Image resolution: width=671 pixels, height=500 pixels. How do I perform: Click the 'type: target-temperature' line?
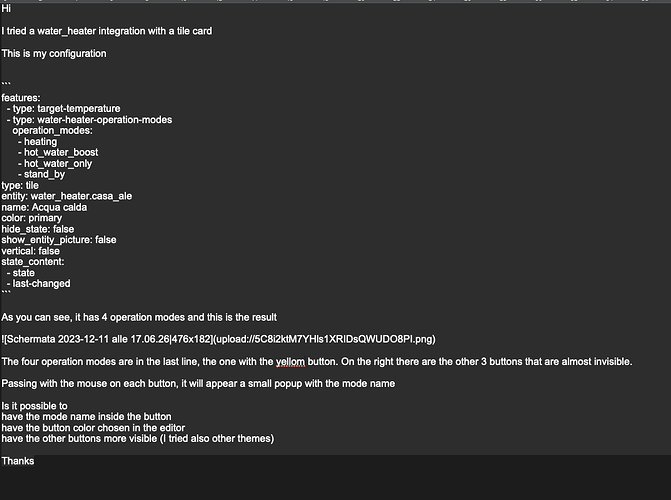tap(63, 108)
